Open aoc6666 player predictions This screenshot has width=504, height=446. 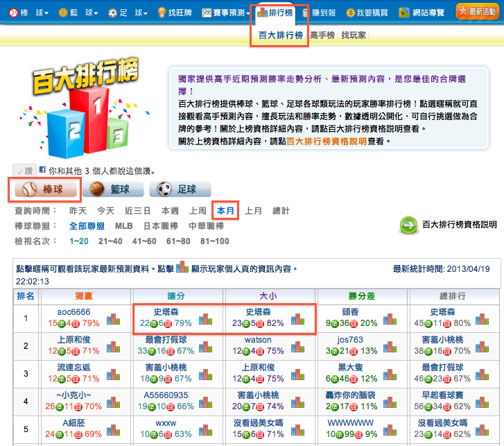(x=73, y=312)
